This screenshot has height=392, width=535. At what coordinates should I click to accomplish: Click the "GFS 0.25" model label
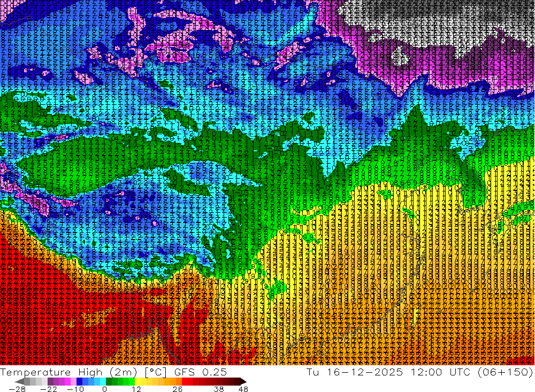coord(201,372)
